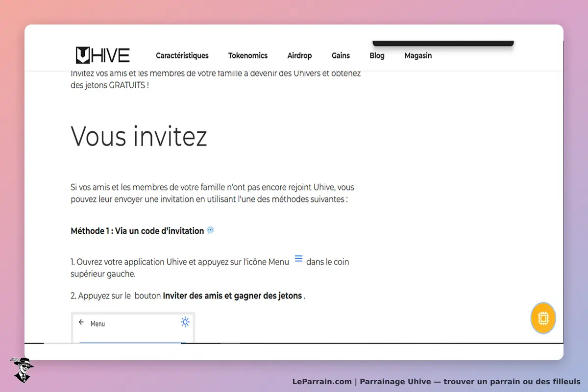Open the Caractéristiques menu item
The height and width of the screenshot is (392, 588).
pos(182,55)
